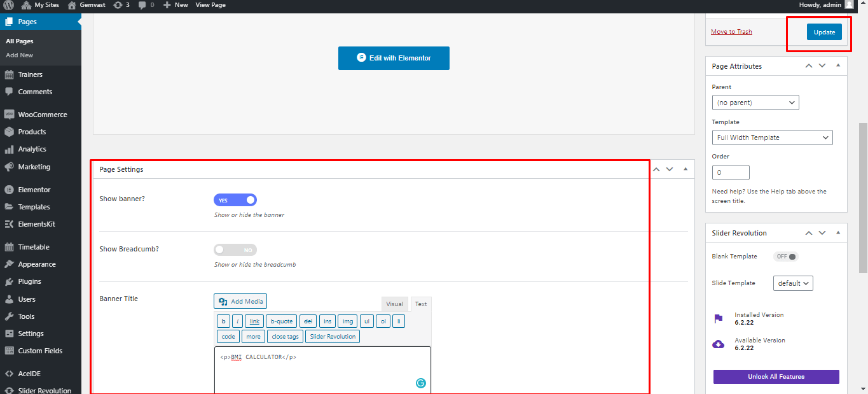Enable the Show Breadcumb toggle

point(235,250)
